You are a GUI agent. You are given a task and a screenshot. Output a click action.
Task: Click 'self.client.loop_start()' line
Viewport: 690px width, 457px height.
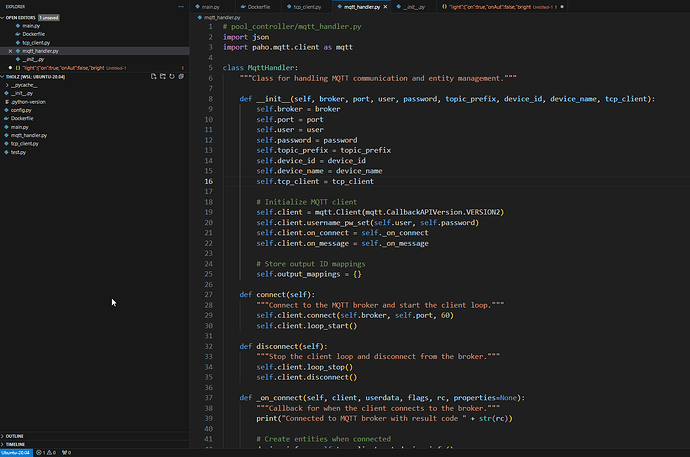[307, 326]
